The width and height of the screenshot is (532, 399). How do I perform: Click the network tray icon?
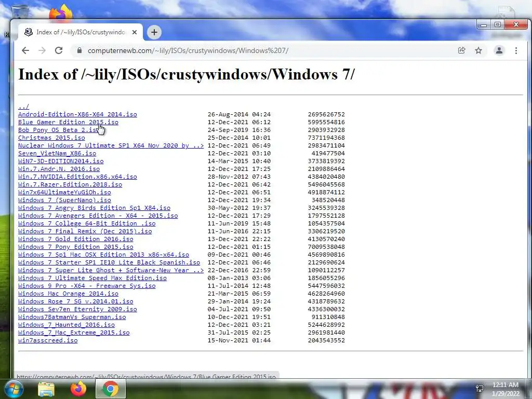480,389
